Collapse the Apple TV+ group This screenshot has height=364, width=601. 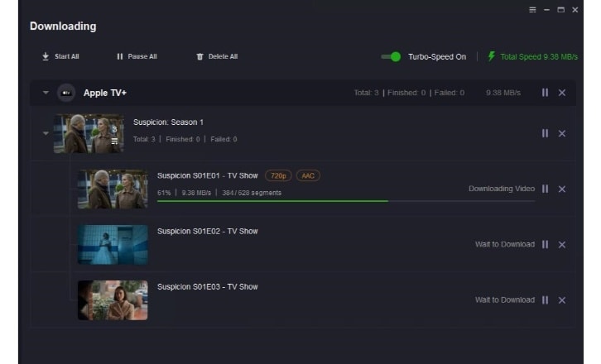click(x=46, y=93)
